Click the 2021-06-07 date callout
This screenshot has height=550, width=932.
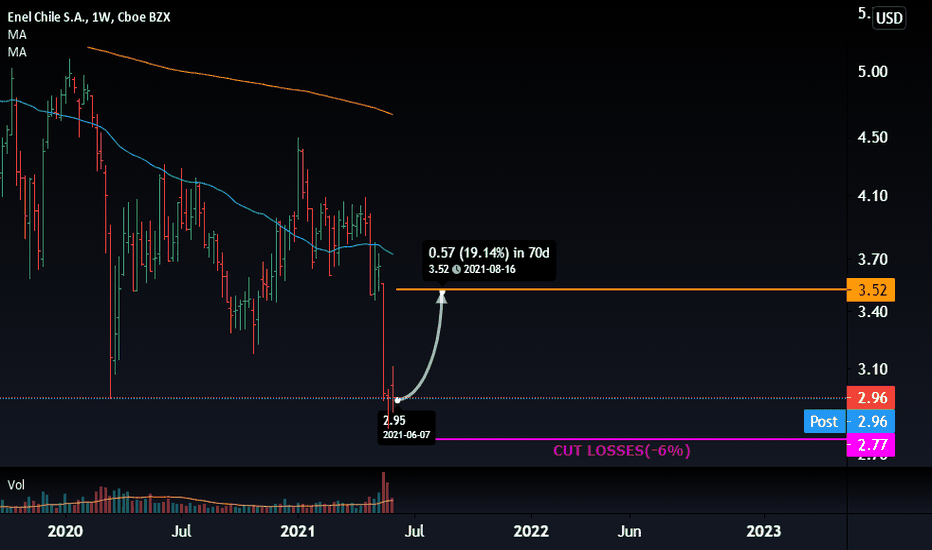coord(407,435)
